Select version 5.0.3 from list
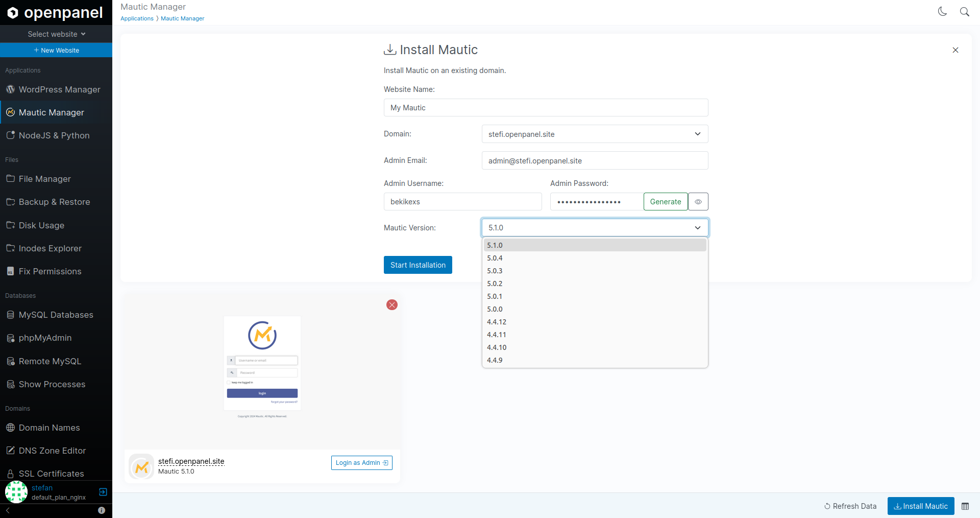980x518 pixels. click(x=595, y=271)
